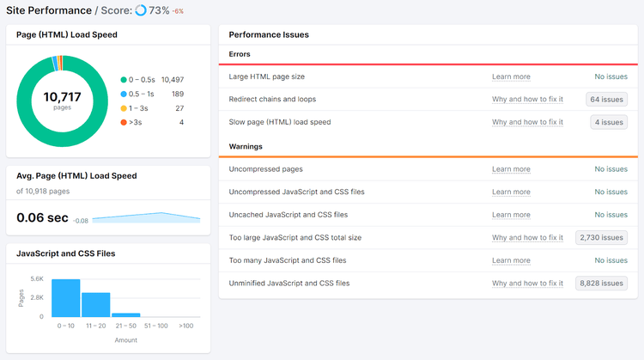The height and width of the screenshot is (360, 644).
Task: Open Learn more for Too many JavaScript and CSS files
Action: [x=511, y=260]
